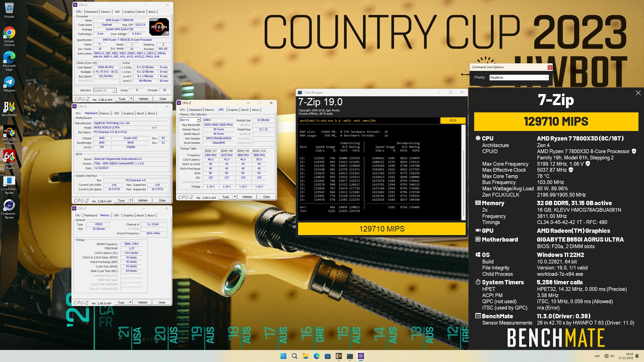Click the DDR5-5600 (2800 MHz) max bandwidth value
644x362 pixels.
point(218,125)
